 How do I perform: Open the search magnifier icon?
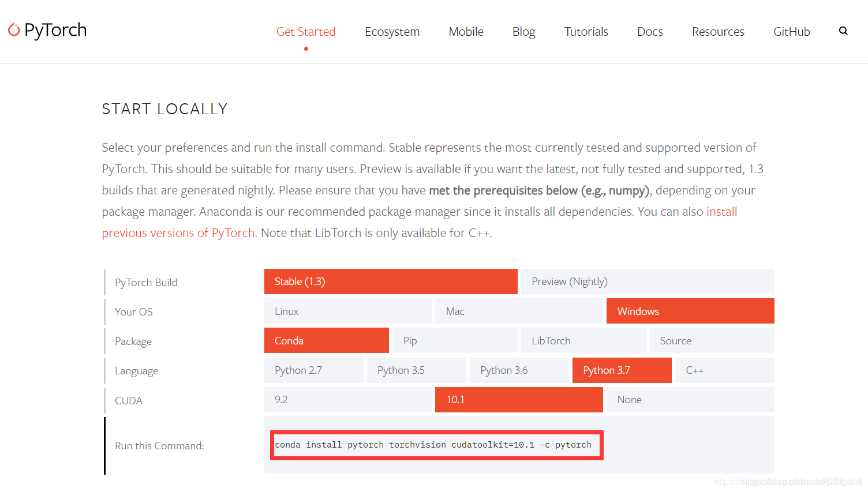843,31
